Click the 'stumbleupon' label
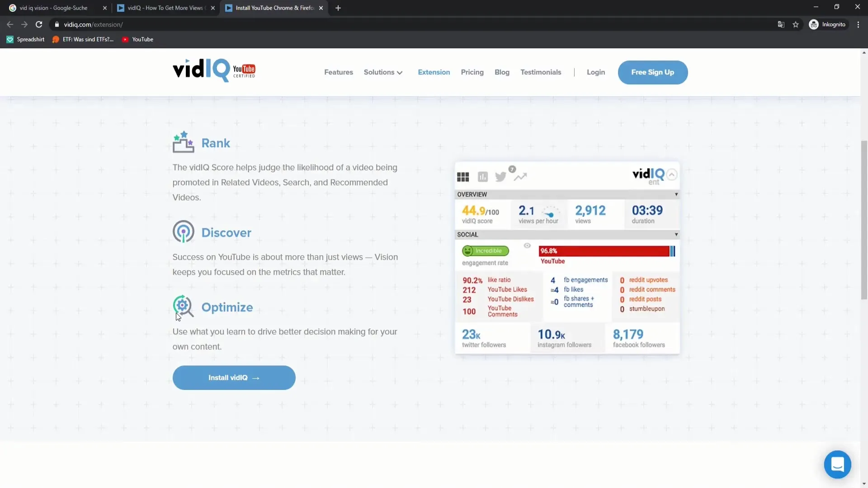Image resolution: width=868 pixels, height=488 pixels. click(x=647, y=309)
